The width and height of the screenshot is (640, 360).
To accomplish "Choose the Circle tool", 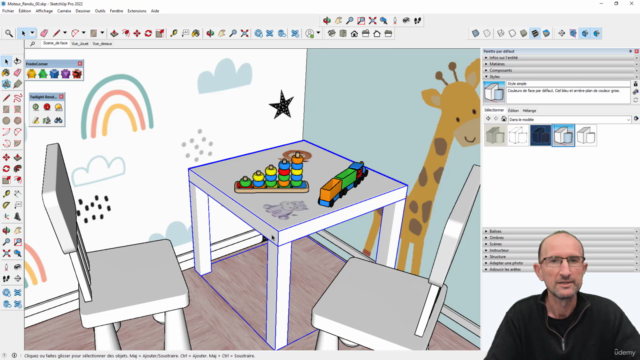I will click(6, 121).
